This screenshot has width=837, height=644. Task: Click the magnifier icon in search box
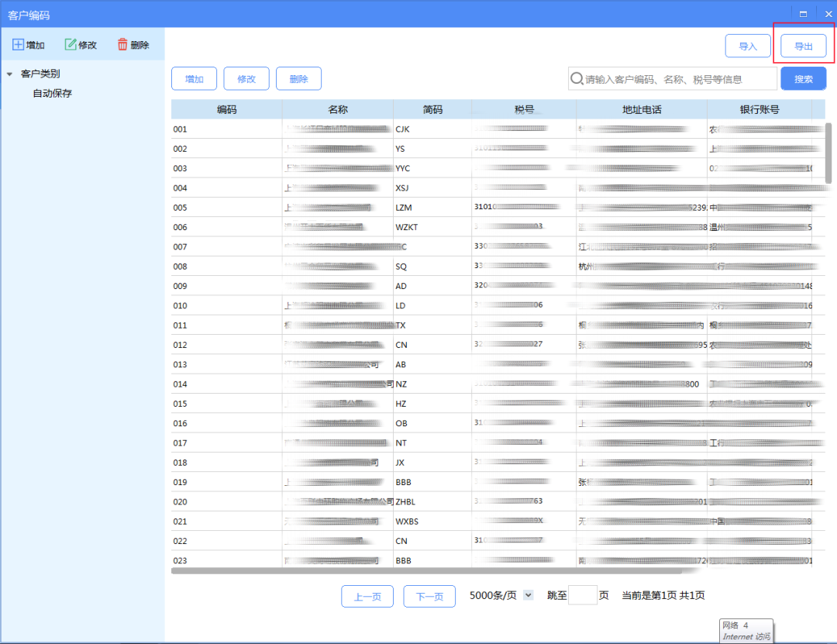pyautogui.click(x=577, y=78)
